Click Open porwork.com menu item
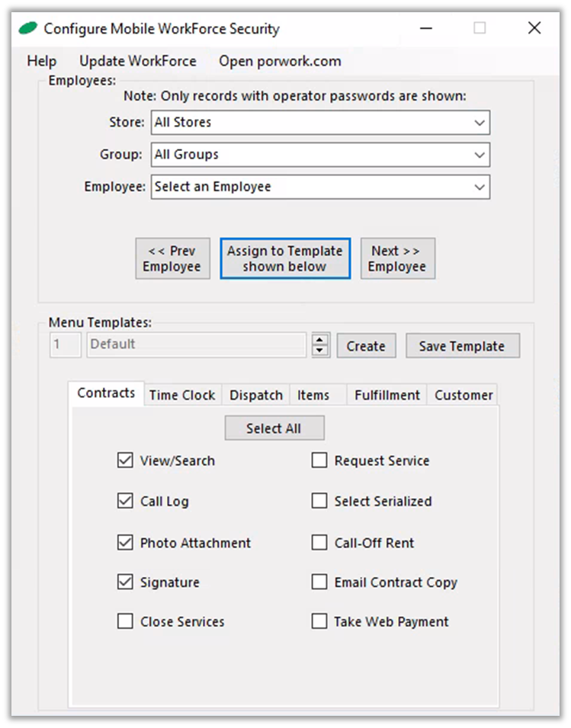Image resolution: width=571 pixels, height=728 pixels. pyautogui.click(x=280, y=61)
